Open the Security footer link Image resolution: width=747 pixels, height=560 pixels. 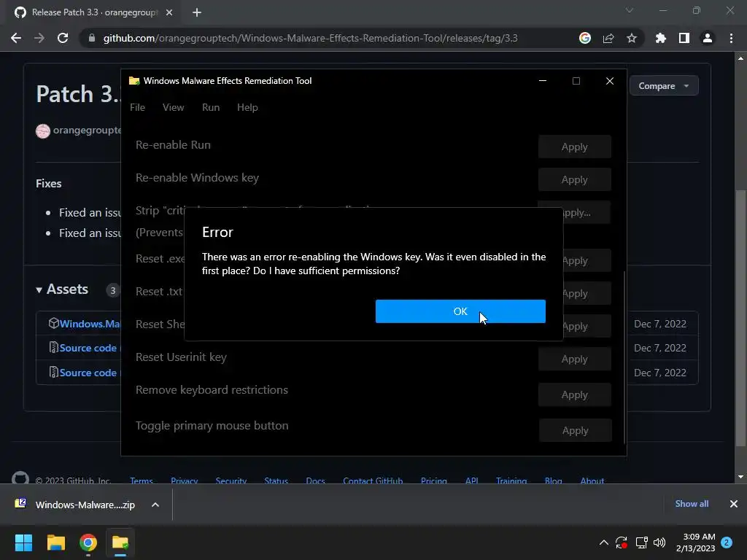(231, 481)
